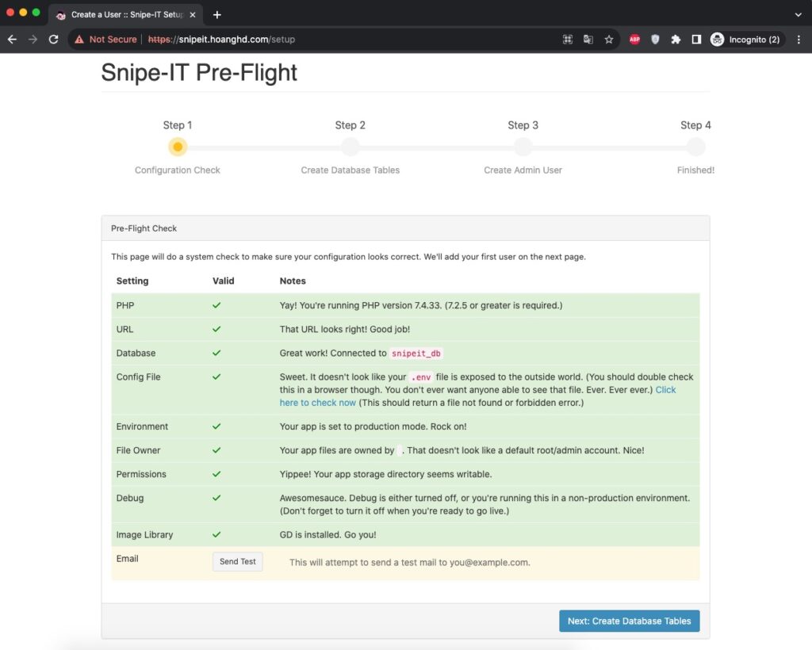The height and width of the screenshot is (650, 812).
Task: Bookmark page with the star icon
Action: pyautogui.click(x=609, y=40)
